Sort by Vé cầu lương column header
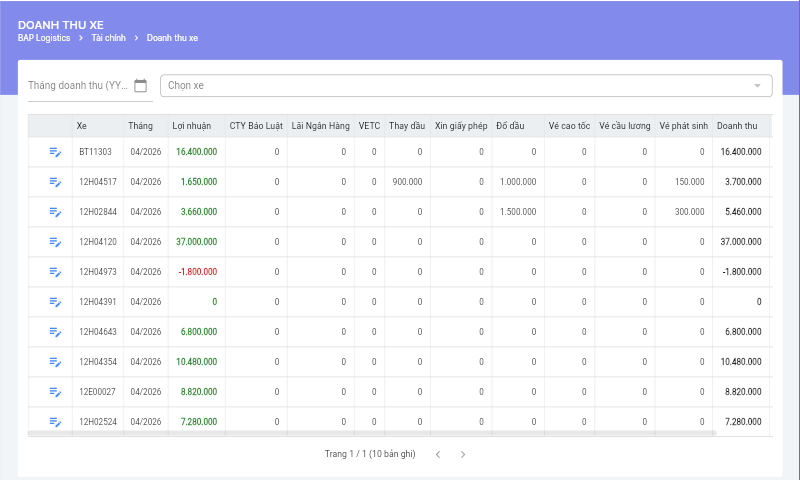800x480 pixels. coord(624,126)
